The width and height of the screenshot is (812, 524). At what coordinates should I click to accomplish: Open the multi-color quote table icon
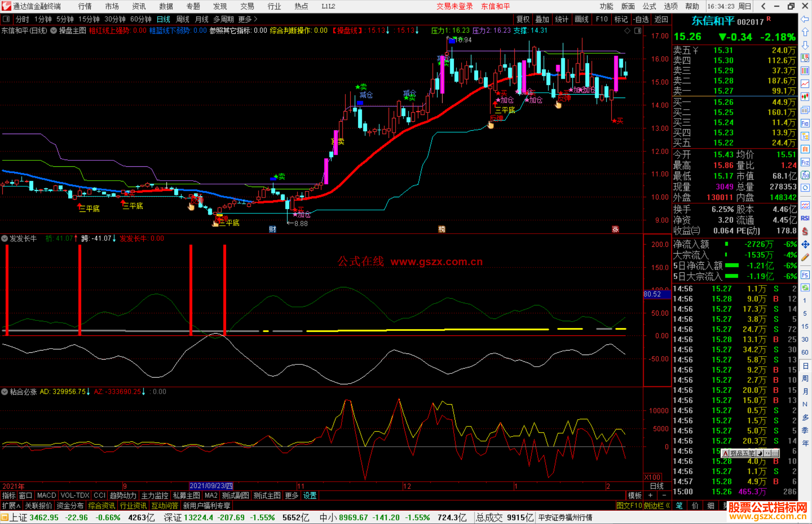click(805, 71)
